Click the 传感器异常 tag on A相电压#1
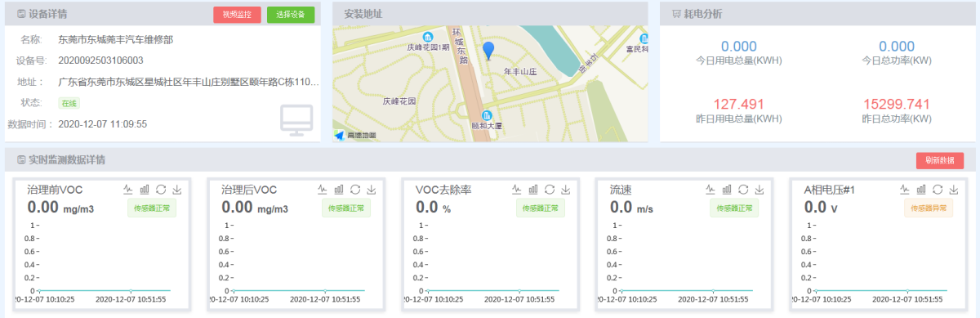This screenshot has height=318, width=980. [929, 208]
